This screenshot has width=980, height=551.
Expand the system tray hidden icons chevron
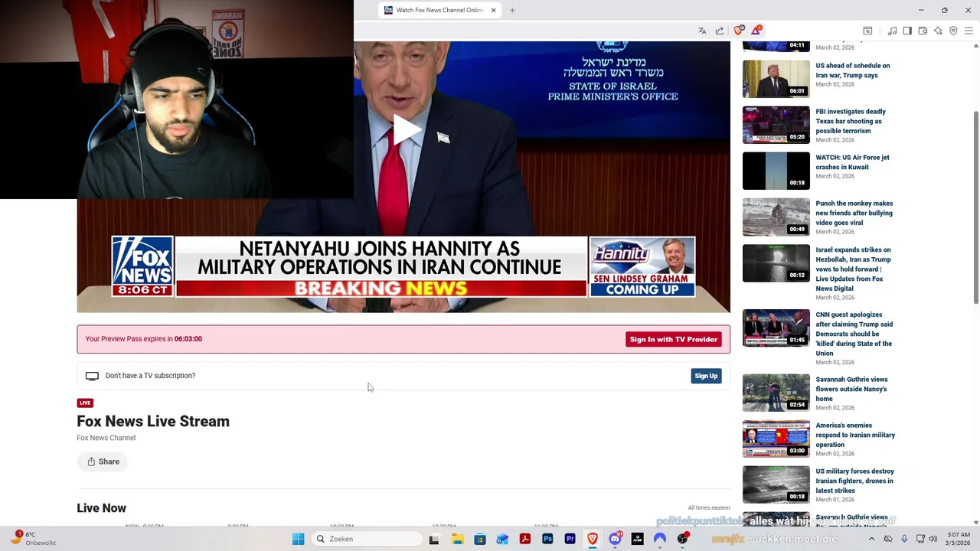[871, 539]
